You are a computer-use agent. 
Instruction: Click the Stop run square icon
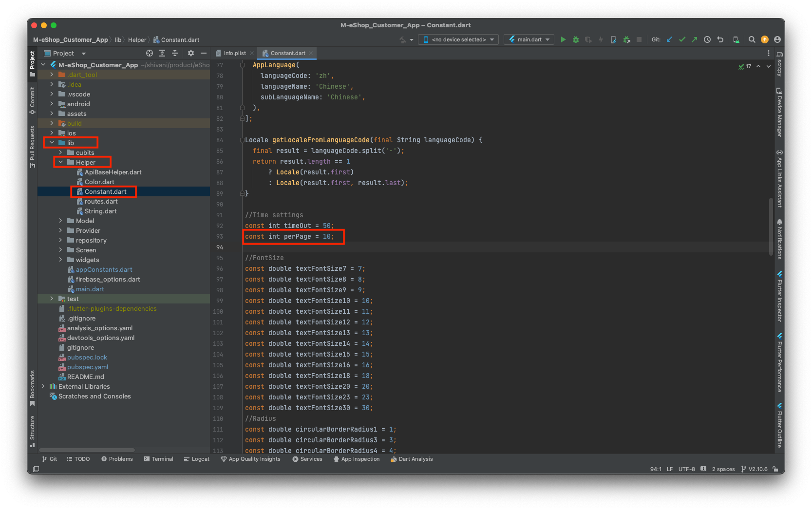click(x=639, y=39)
